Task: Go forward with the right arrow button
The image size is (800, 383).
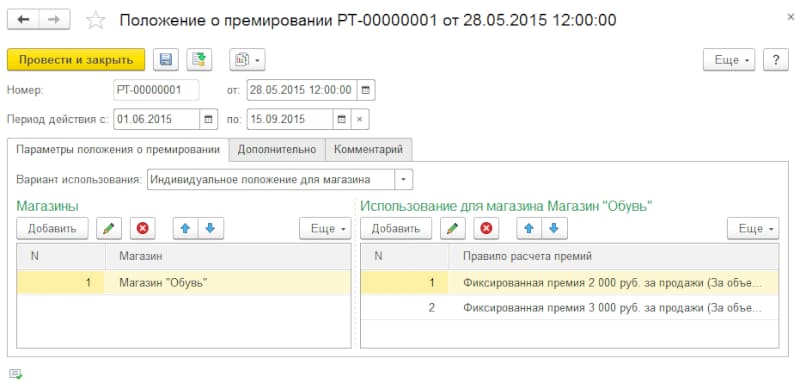Action: (55, 20)
